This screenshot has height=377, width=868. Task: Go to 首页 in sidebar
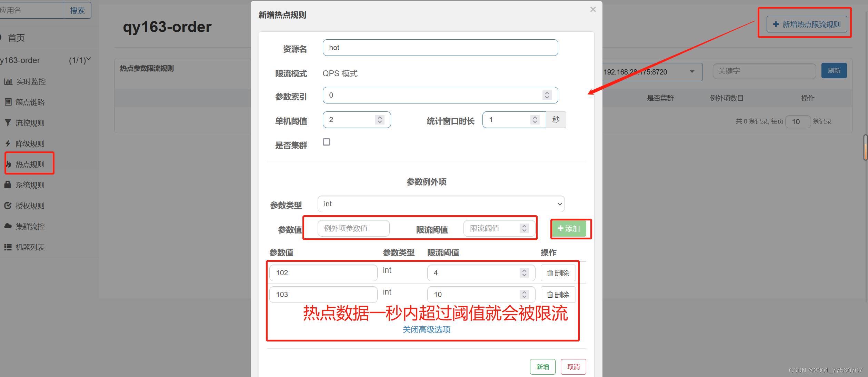pyautogui.click(x=16, y=38)
